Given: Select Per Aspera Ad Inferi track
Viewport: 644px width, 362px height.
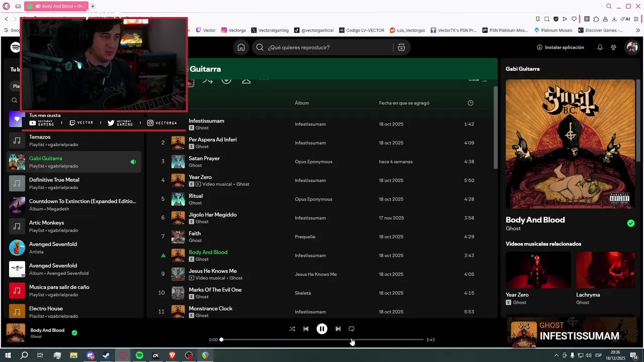Looking at the screenshot, I should click(212, 140).
